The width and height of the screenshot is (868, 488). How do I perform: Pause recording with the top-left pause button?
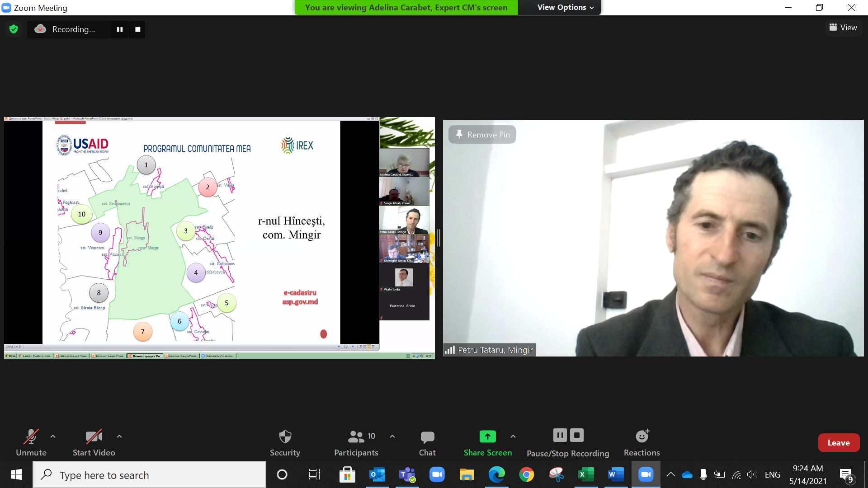120,29
